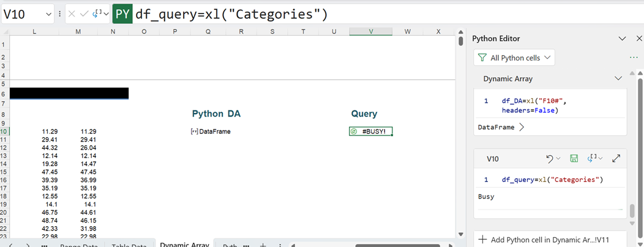Click the green PY badge in formula bar
The height and width of the screenshot is (247, 644).
[x=122, y=14]
